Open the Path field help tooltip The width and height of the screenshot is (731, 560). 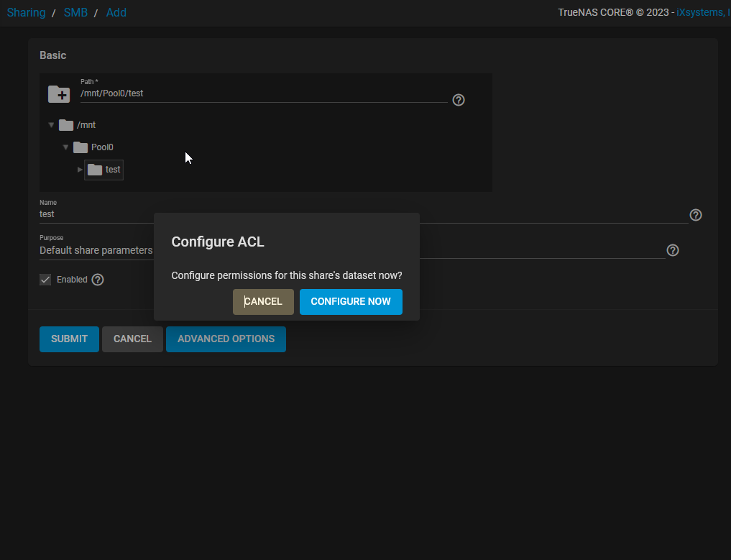coord(459,100)
